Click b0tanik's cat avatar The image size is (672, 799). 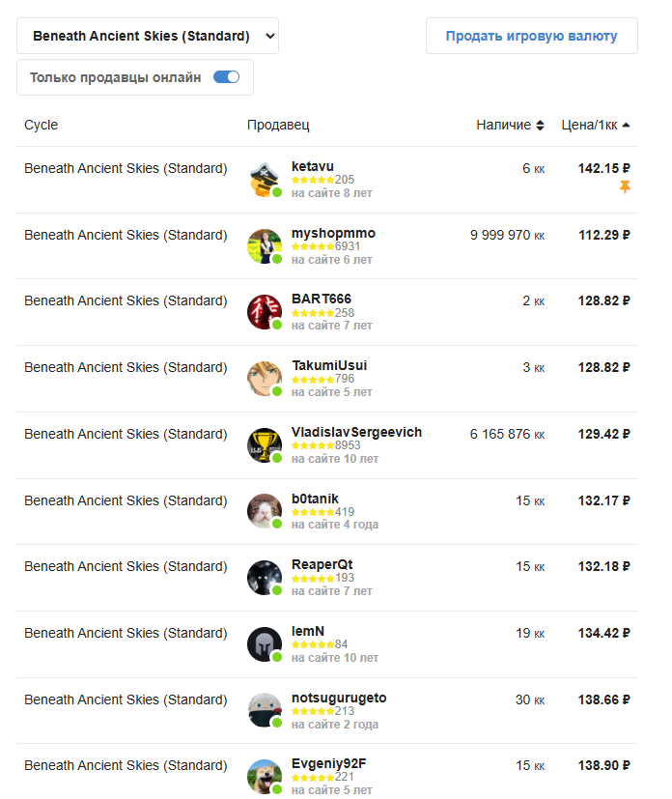[x=265, y=512]
